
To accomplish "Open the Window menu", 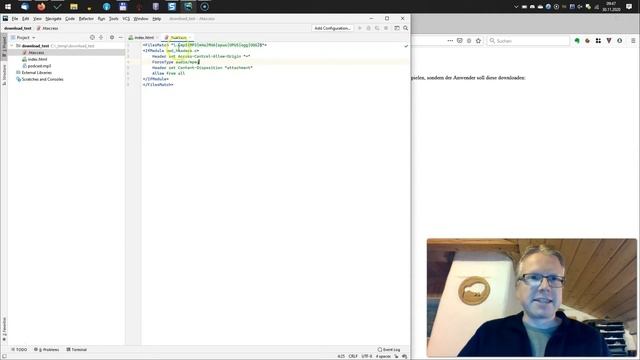I will click(141, 19).
